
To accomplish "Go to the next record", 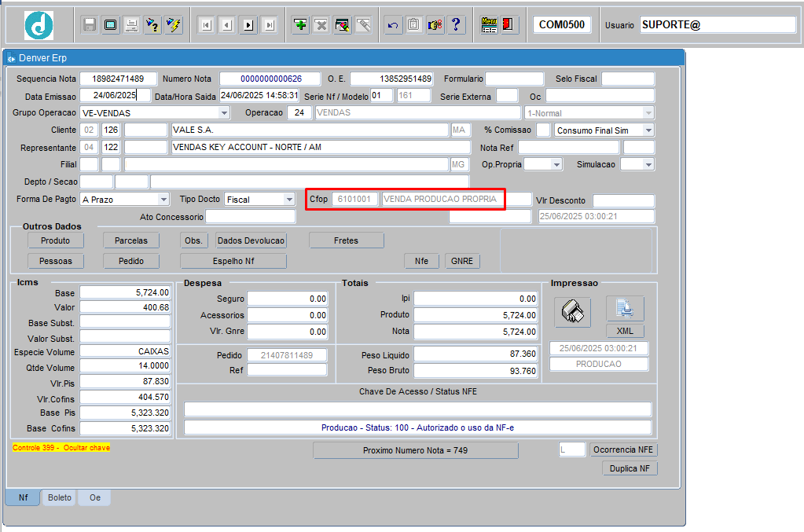I will [x=248, y=24].
